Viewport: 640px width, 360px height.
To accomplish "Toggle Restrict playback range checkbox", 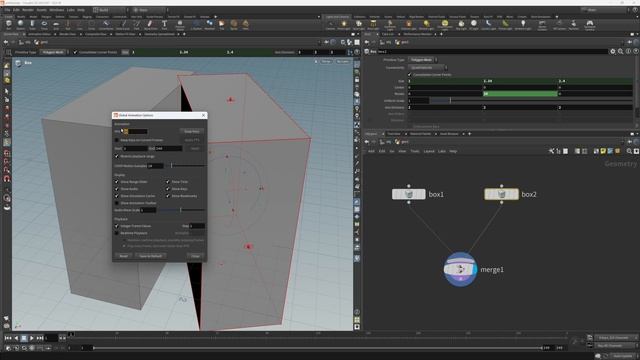I will pos(117,156).
